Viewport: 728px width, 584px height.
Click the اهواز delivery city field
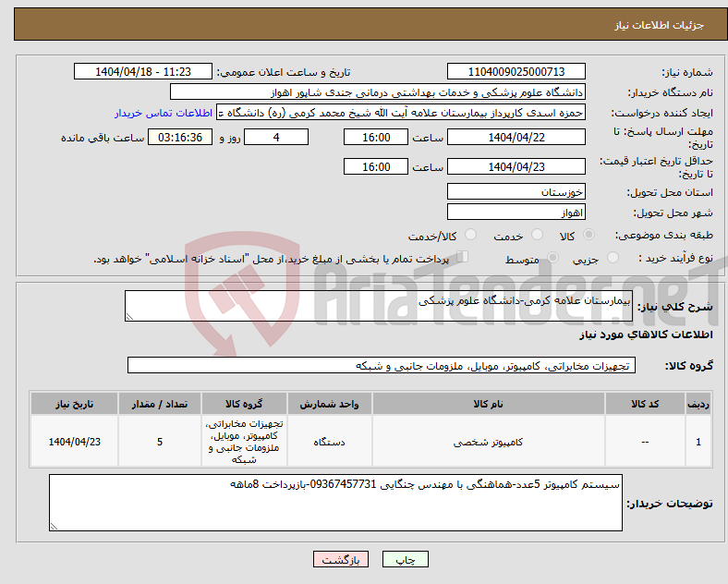pos(516,213)
